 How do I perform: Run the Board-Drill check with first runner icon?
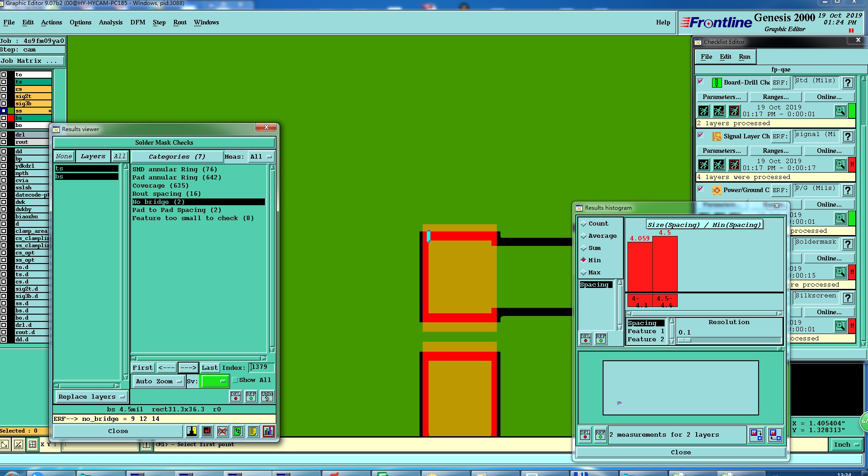[704, 111]
